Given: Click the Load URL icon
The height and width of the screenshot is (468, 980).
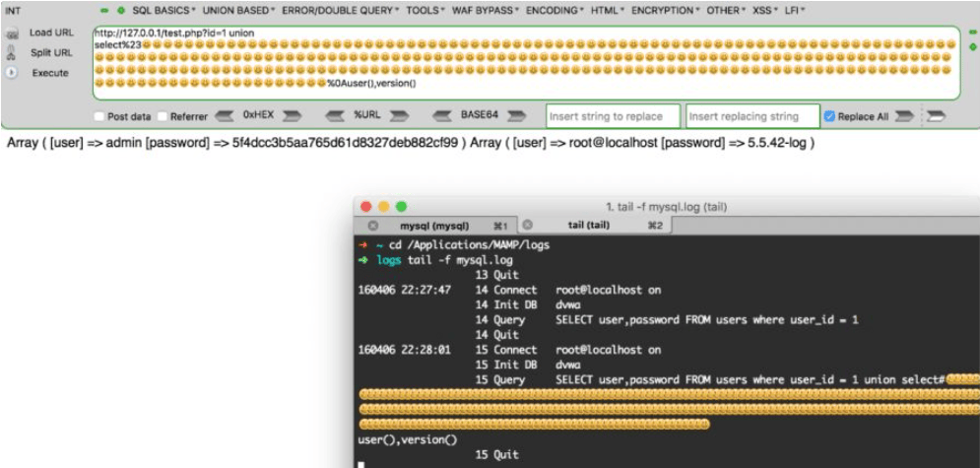Looking at the screenshot, I should pos(11,34).
